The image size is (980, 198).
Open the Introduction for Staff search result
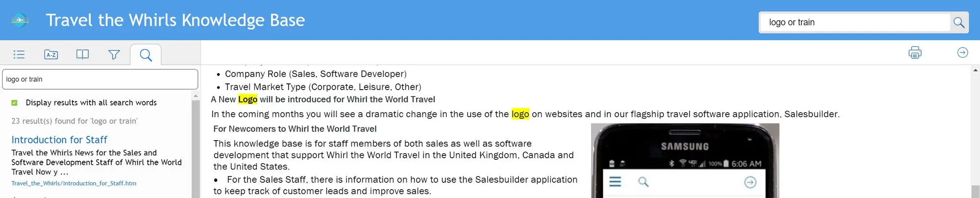pos(59,140)
